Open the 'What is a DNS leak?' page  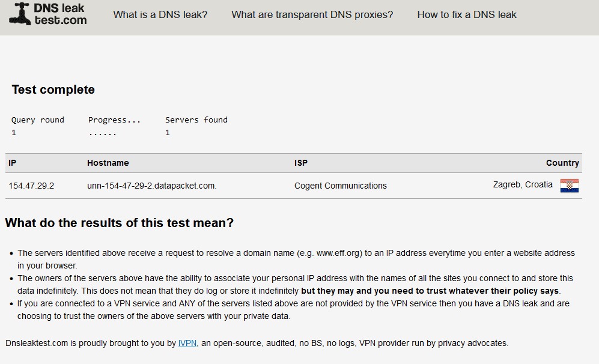(160, 14)
